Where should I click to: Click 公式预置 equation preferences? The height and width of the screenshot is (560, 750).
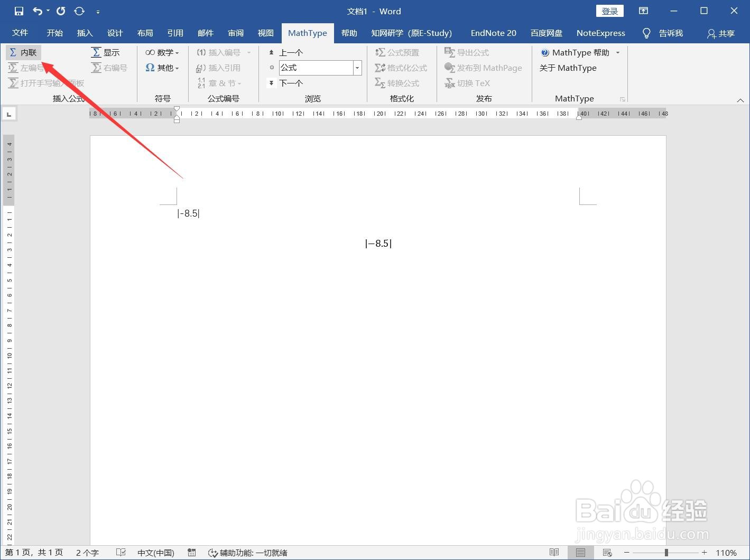tap(397, 52)
